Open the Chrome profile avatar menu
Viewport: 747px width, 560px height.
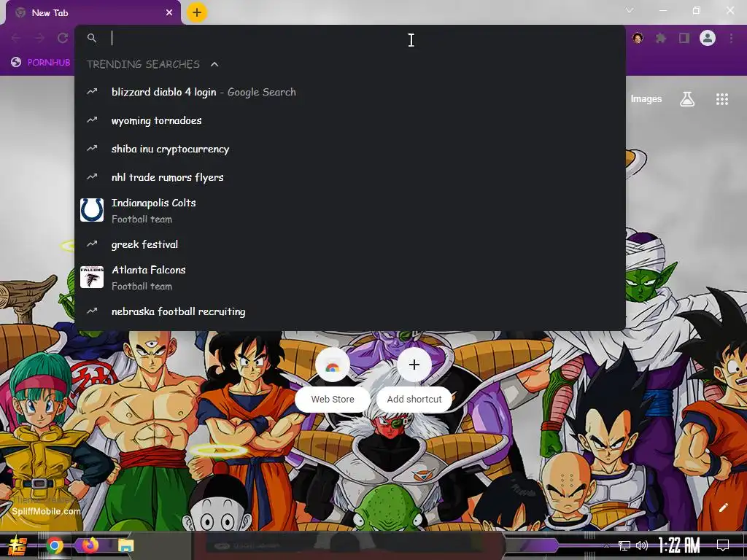point(708,38)
